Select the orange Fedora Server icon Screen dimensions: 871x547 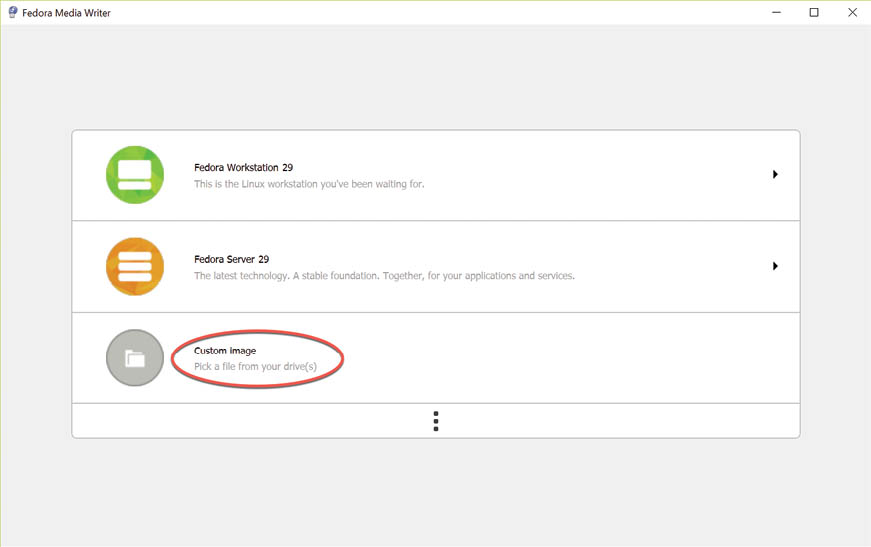click(135, 267)
